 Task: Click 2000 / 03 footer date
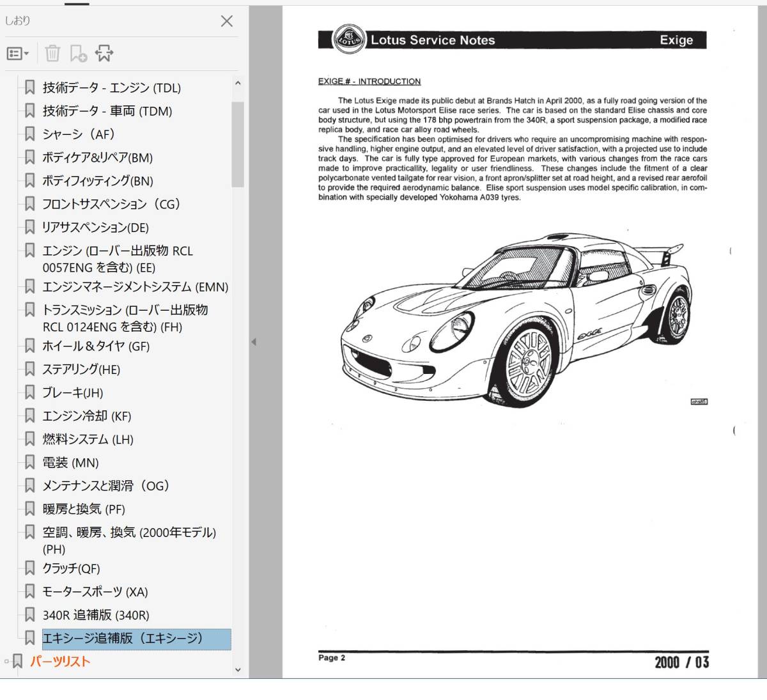click(681, 662)
